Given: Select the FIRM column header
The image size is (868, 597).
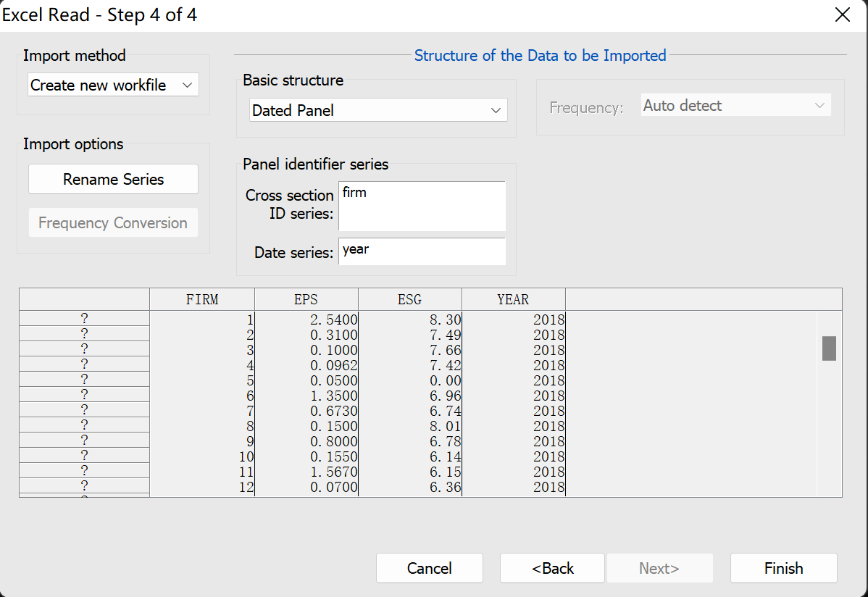Looking at the screenshot, I should pyautogui.click(x=202, y=299).
